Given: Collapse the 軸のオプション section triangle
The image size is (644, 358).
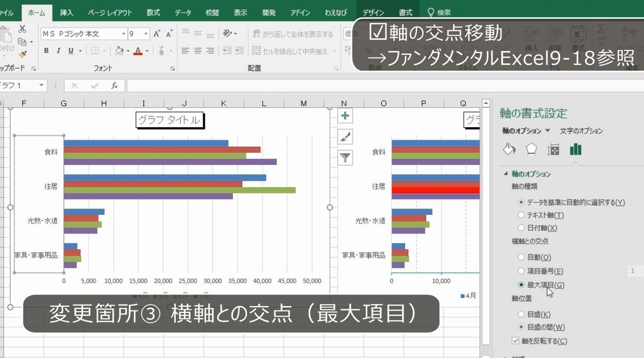Looking at the screenshot, I should (x=506, y=174).
